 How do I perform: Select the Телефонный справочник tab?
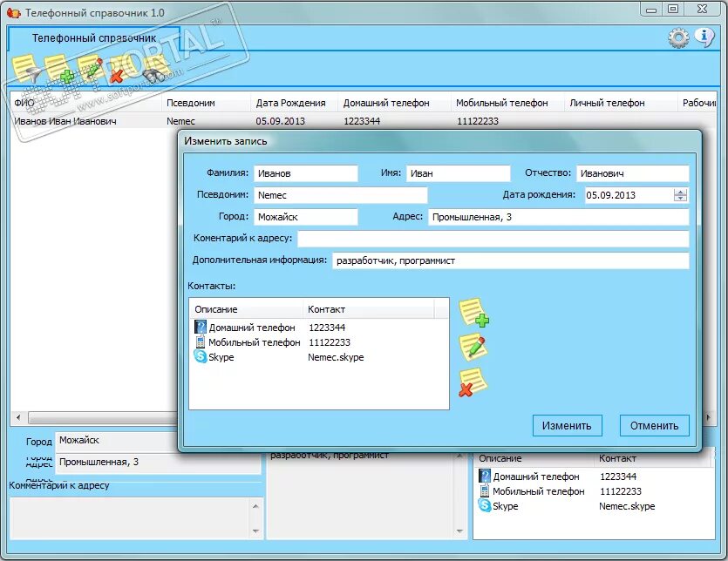[94, 38]
